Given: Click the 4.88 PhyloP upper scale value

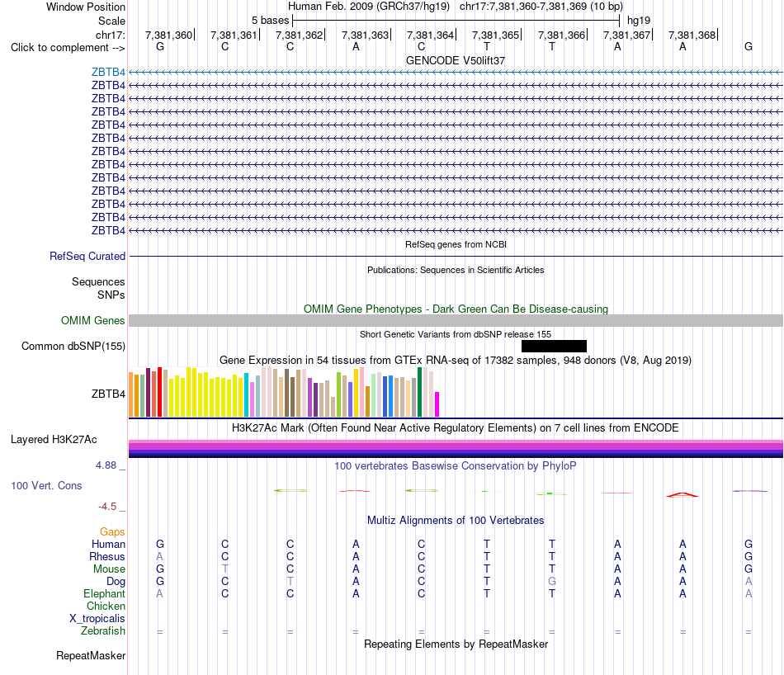Looking at the screenshot, I should coord(106,465).
